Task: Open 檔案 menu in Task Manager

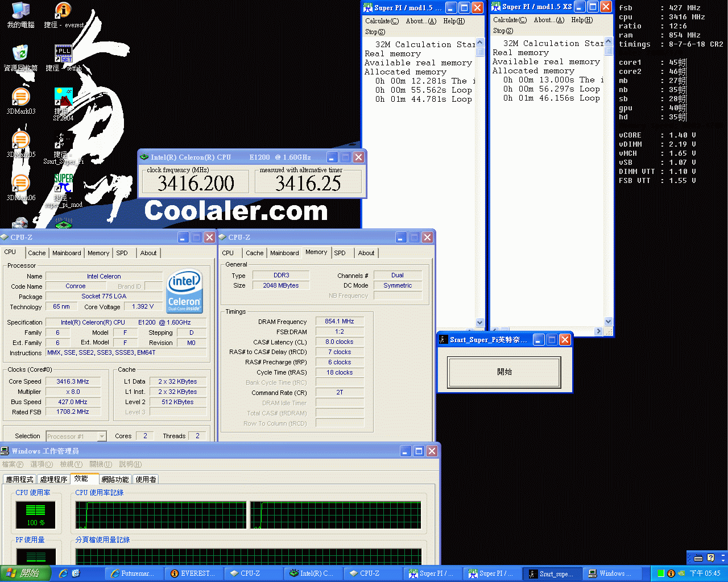Action: 13,464
